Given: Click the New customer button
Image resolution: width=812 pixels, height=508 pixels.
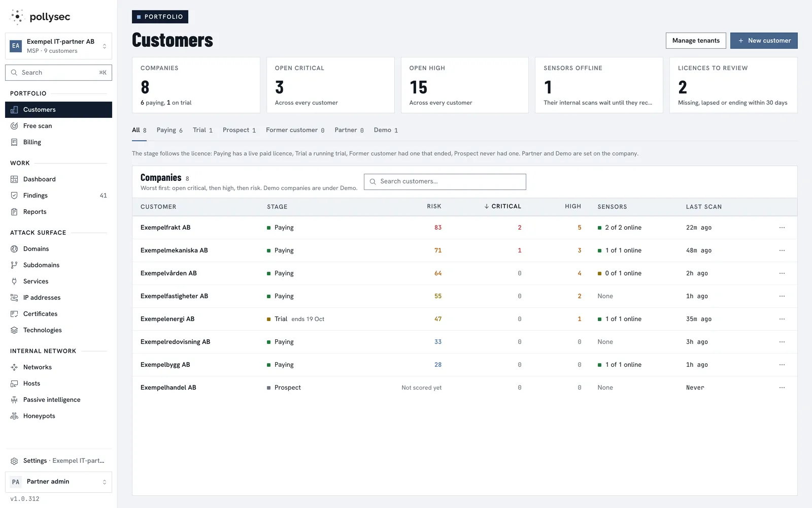Looking at the screenshot, I should pos(764,41).
